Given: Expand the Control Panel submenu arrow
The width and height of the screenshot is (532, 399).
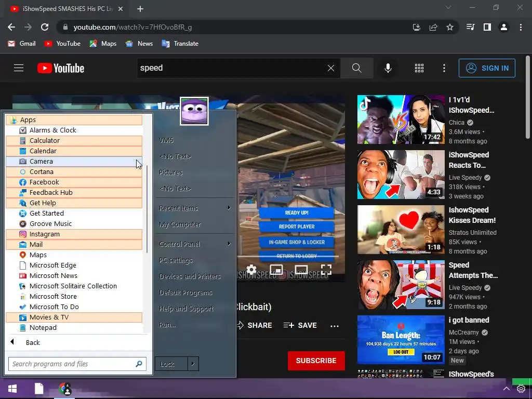Looking at the screenshot, I should click(x=229, y=244).
